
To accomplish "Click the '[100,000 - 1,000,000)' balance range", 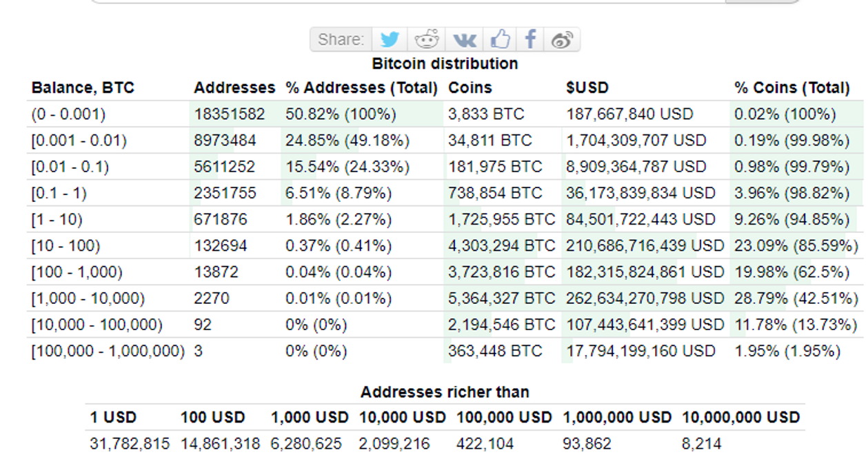I will pyautogui.click(x=108, y=351).
